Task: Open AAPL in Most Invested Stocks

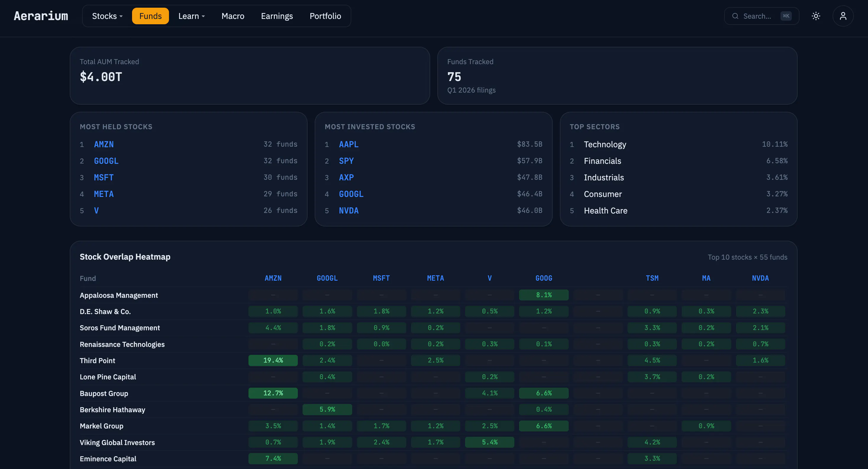Action: click(x=349, y=144)
